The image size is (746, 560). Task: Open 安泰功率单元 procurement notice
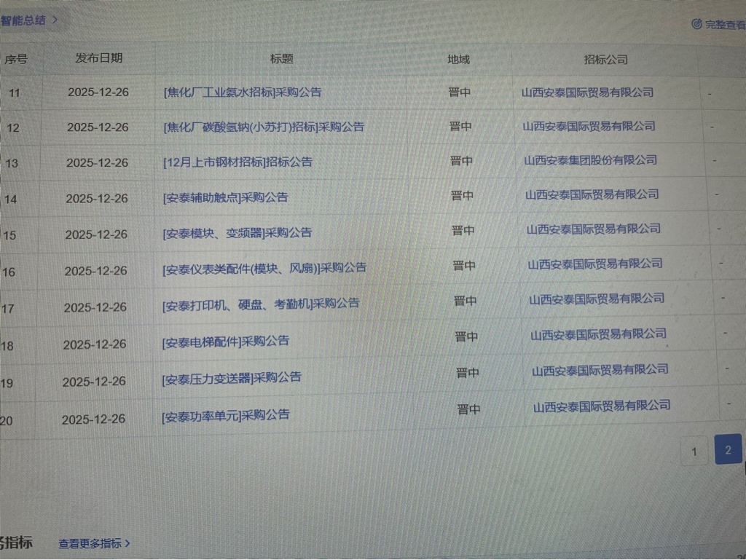[225, 416]
